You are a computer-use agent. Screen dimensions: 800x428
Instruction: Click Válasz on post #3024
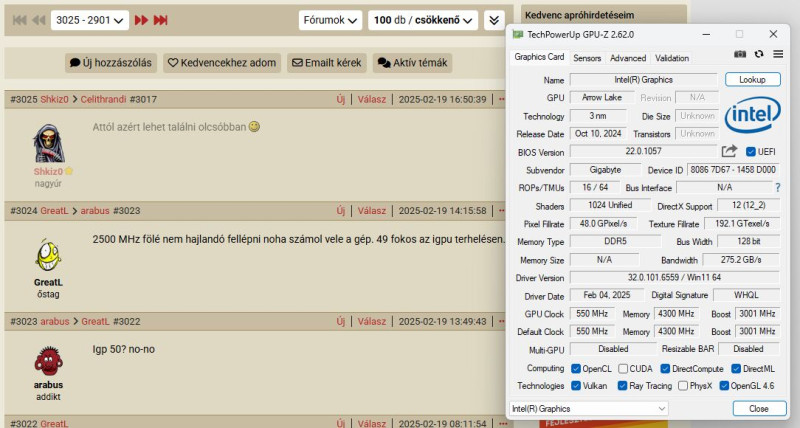[371, 211]
